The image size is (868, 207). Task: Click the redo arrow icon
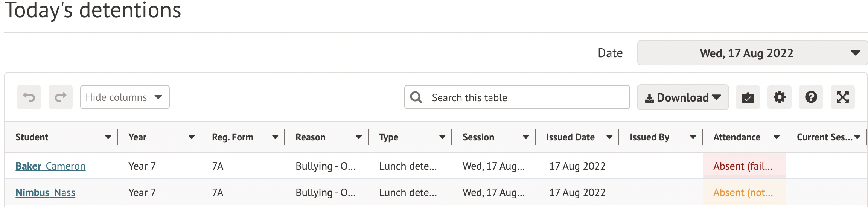coord(61,97)
